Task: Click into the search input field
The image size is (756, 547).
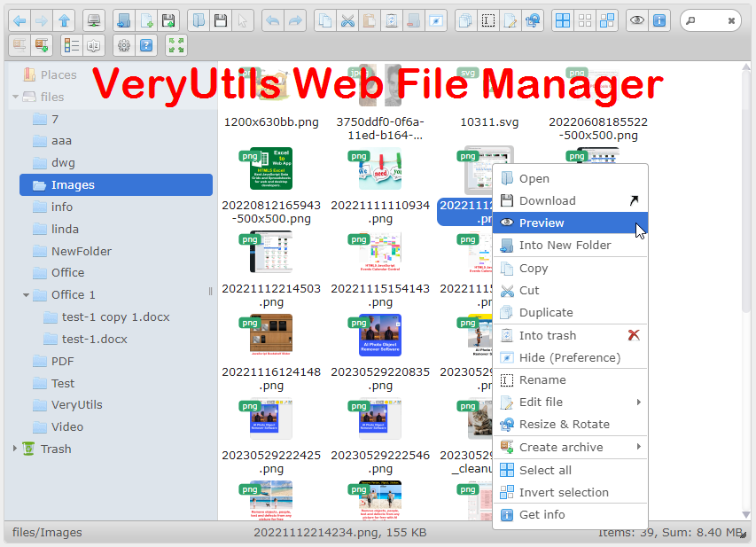Action: pos(711,20)
